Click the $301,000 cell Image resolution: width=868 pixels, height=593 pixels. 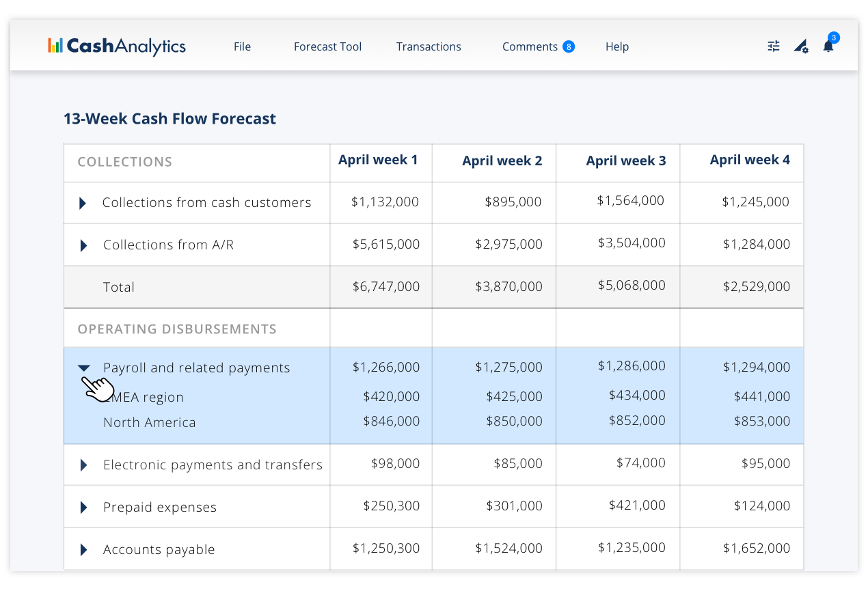[x=515, y=506]
